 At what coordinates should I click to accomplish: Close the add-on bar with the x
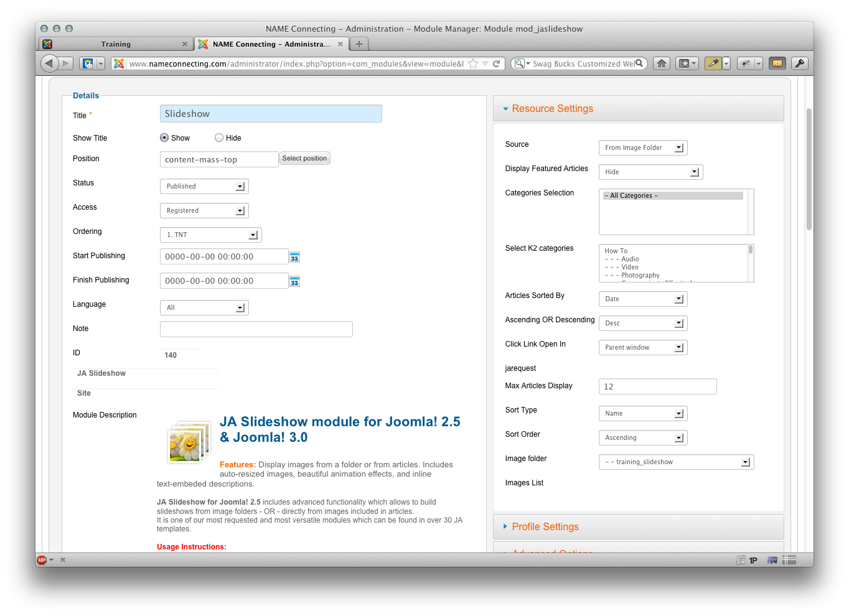[63, 560]
